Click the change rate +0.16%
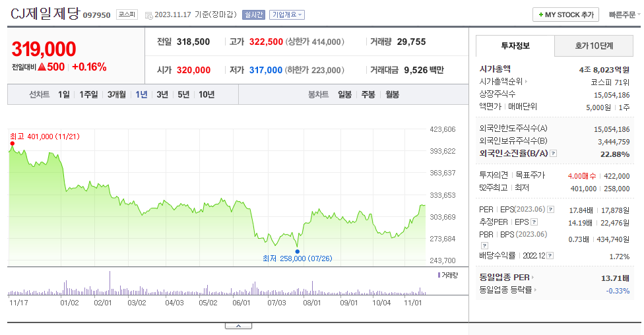644x335 pixels. pos(89,67)
